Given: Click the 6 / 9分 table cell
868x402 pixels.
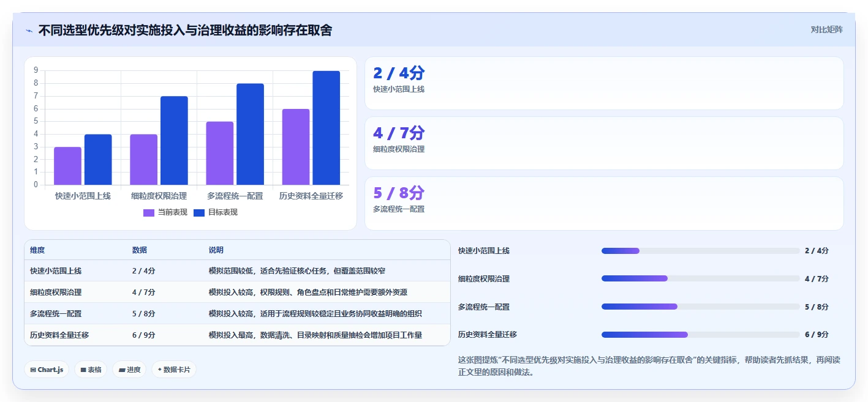Looking at the screenshot, I should (143, 335).
